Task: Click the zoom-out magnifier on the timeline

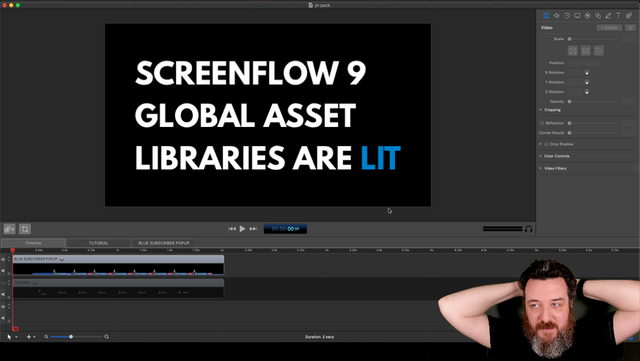Action: (x=46, y=337)
